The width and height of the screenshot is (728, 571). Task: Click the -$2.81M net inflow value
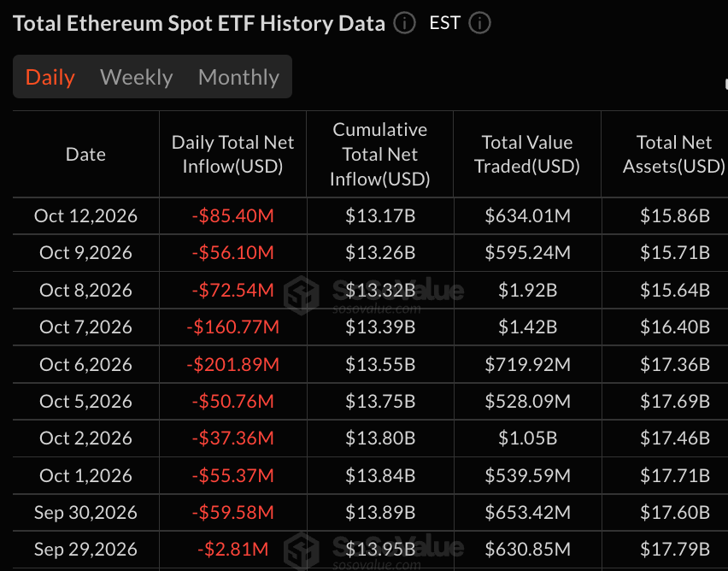[x=232, y=549]
